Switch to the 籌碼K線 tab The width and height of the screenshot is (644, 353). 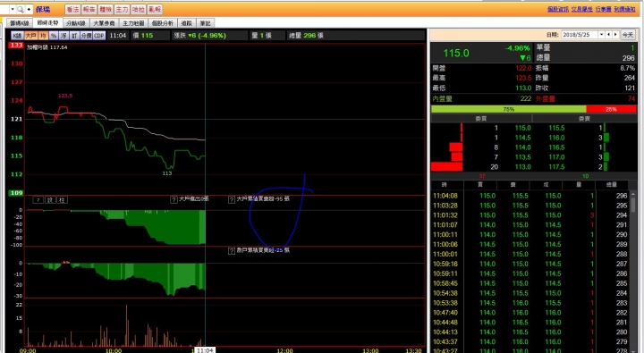click(20, 23)
